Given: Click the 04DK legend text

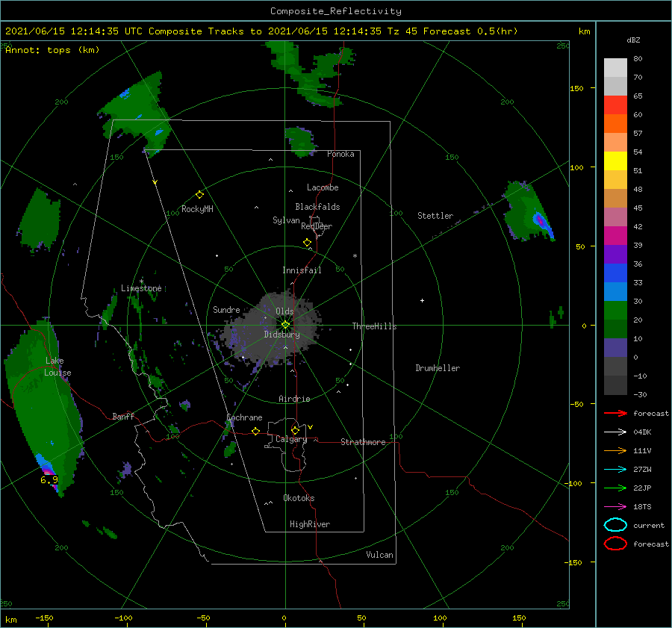Looking at the screenshot, I should pos(642,432).
